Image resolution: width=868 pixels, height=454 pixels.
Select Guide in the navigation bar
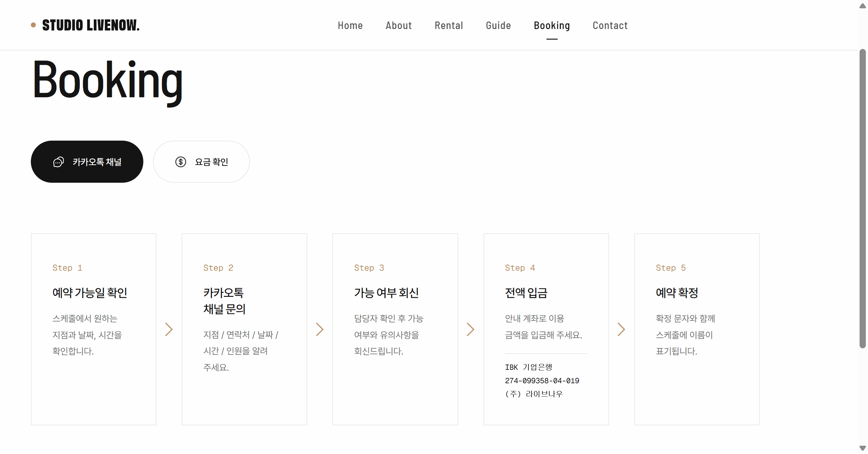(x=498, y=25)
